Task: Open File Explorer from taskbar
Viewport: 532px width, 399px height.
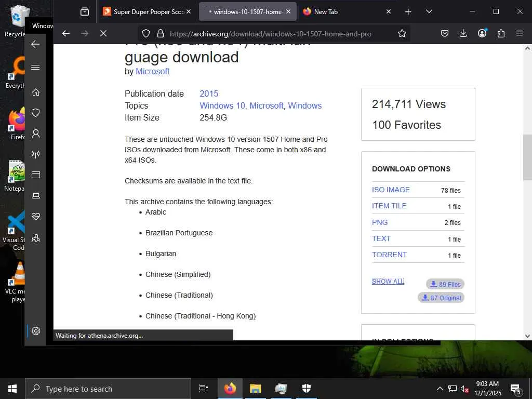Action: click(256, 389)
